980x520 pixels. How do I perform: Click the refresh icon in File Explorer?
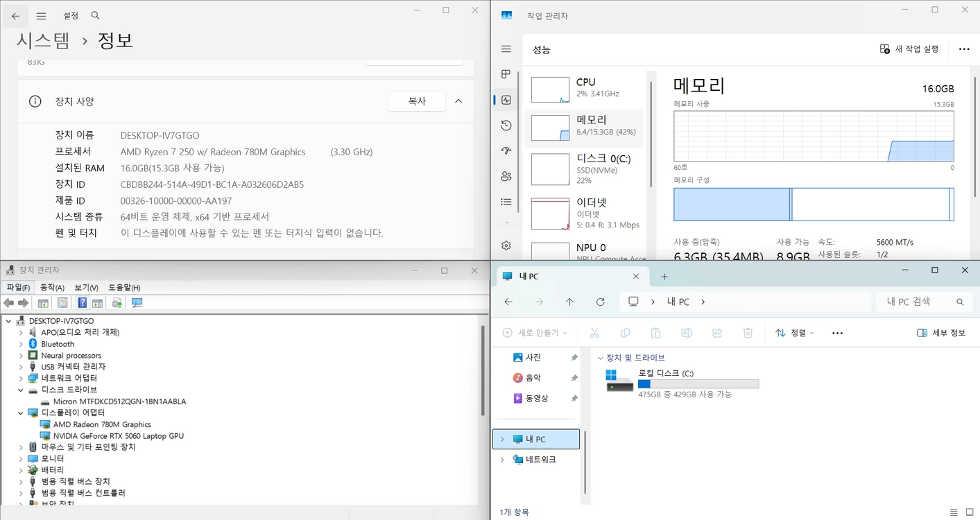(x=601, y=302)
